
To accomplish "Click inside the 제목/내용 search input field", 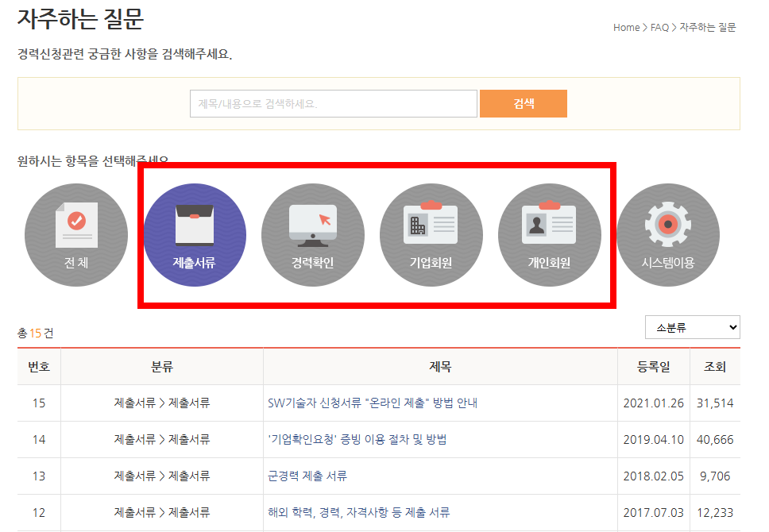I will (334, 103).
